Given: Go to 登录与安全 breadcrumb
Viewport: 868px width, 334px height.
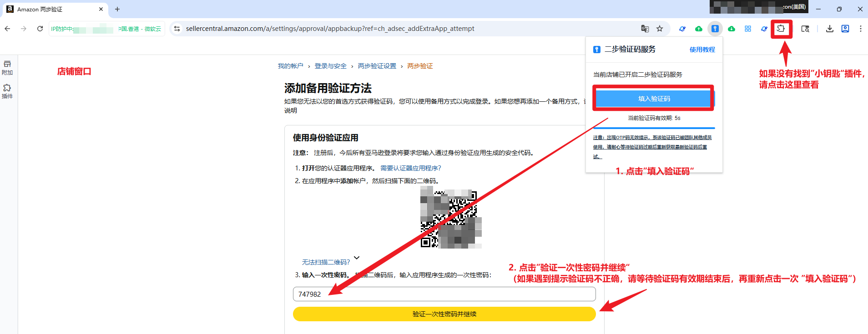Looking at the screenshot, I should point(331,66).
